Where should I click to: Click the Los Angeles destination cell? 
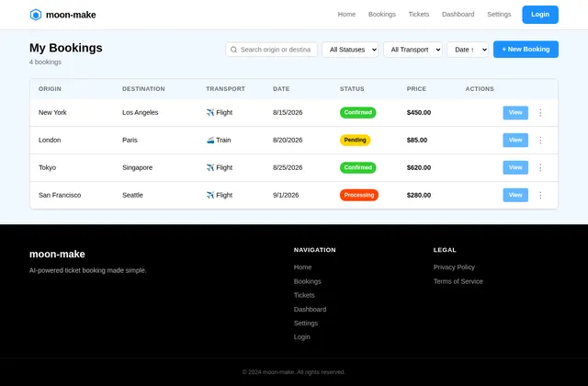140,112
